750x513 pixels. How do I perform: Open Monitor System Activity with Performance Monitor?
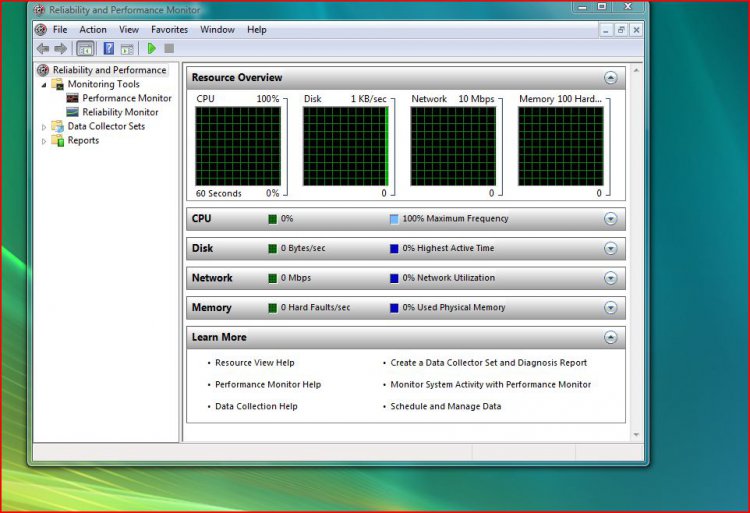point(490,384)
